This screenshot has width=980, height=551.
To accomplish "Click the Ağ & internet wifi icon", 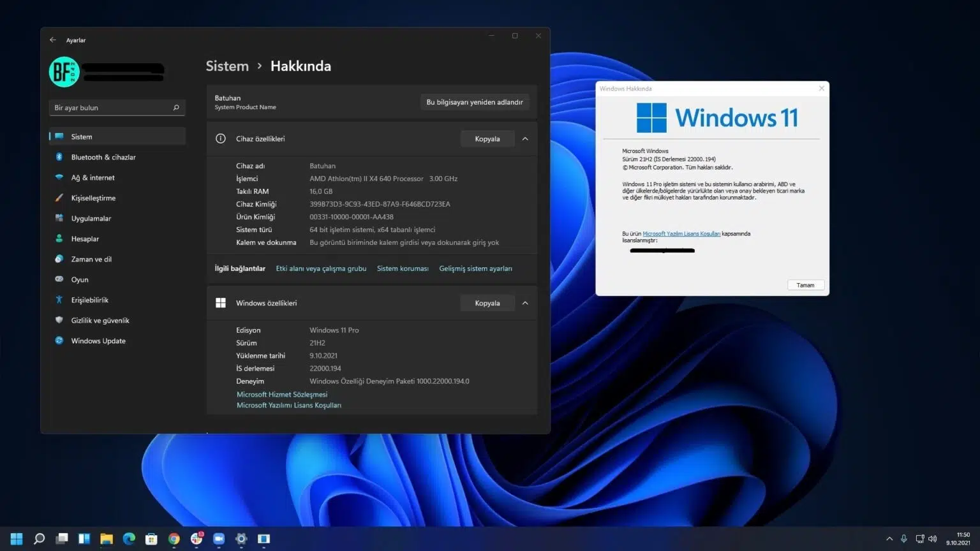I will pos(59,177).
